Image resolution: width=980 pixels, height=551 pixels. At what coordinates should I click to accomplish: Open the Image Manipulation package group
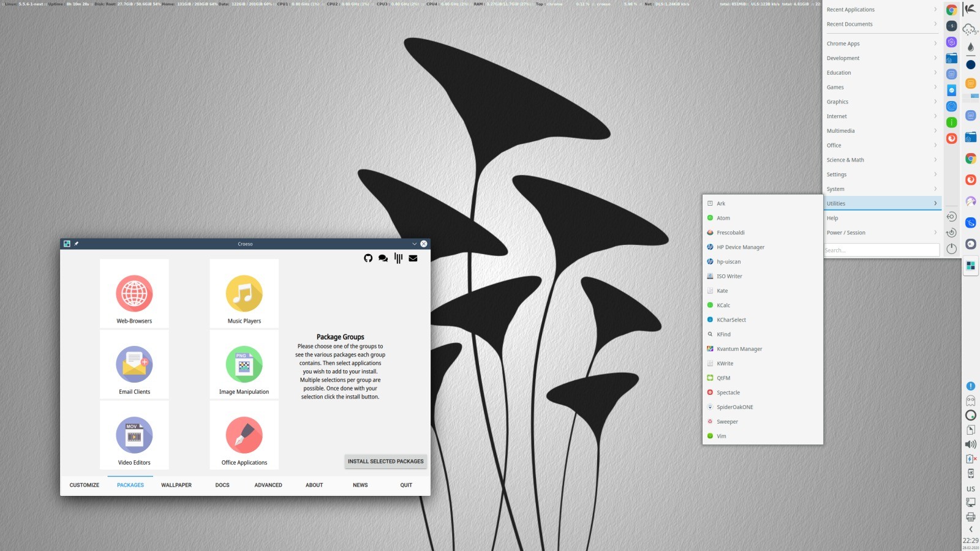(243, 365)
